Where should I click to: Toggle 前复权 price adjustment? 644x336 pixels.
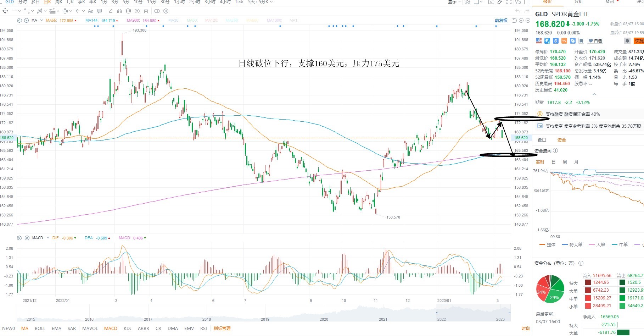point(501,21)
